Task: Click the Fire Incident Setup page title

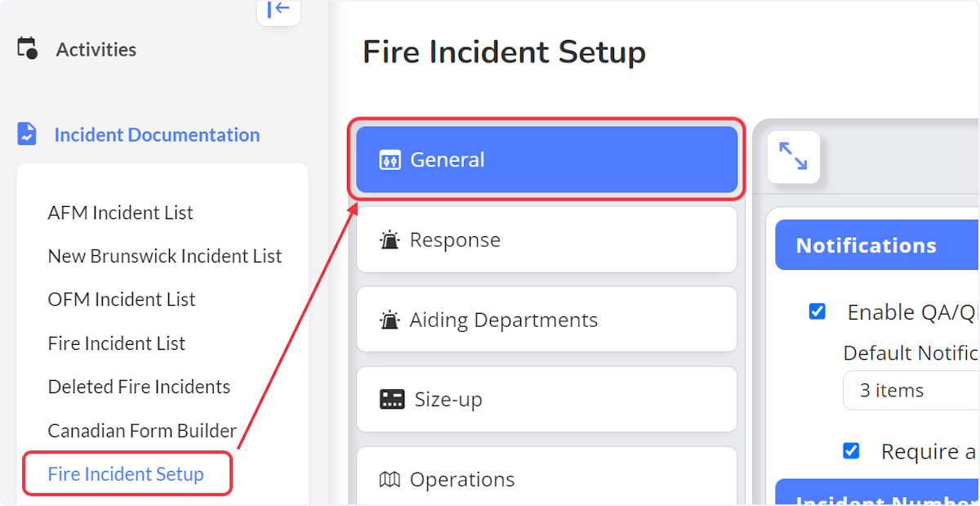Action: 504,52
